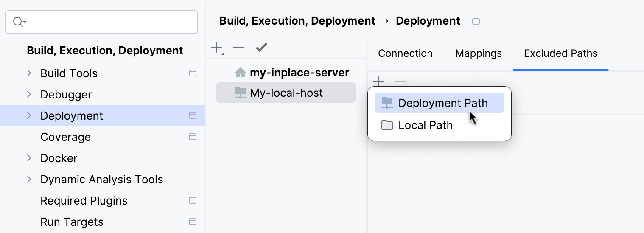Choose Deployment Path from popup menu
The image size is (644, 233).
pos(440,103)
